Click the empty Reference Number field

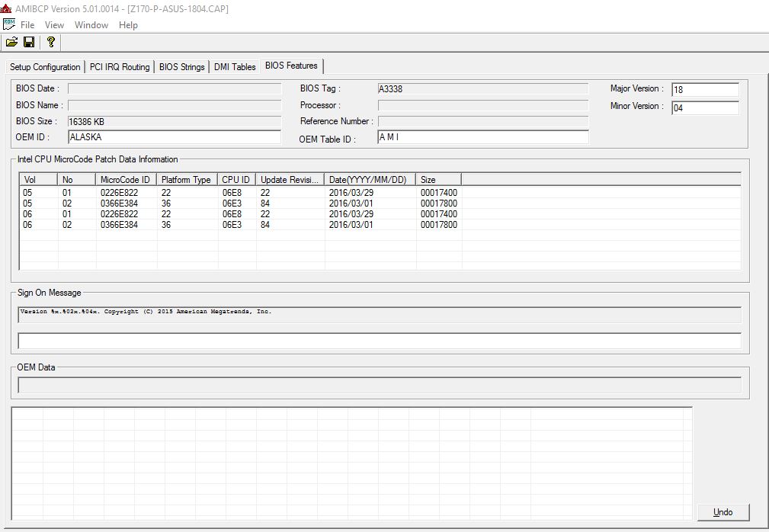pos(483,122)
